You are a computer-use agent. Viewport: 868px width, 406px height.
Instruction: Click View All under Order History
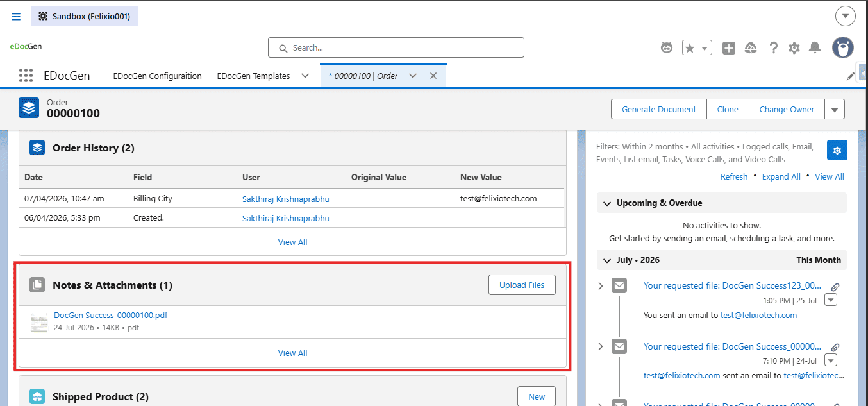[292, 242]
